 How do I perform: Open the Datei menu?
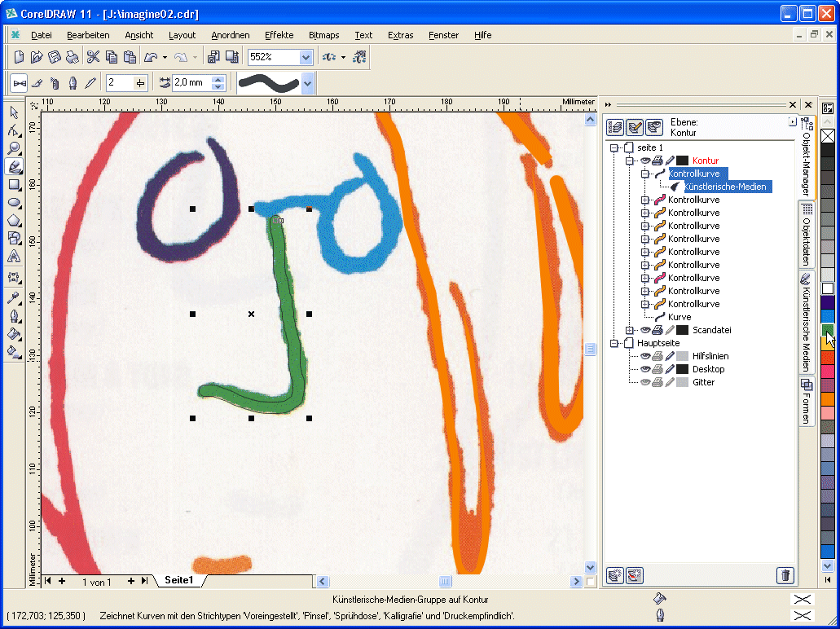(x=42, y=35)
